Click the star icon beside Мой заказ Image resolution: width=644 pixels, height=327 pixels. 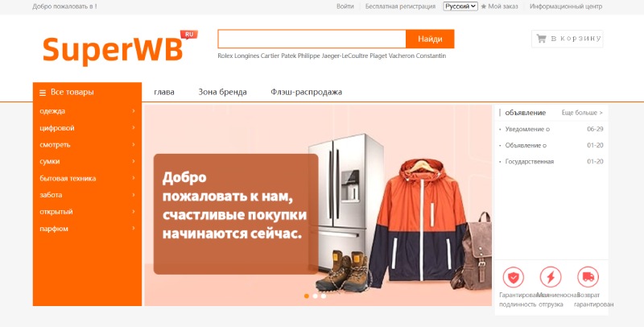pos(484,6)
